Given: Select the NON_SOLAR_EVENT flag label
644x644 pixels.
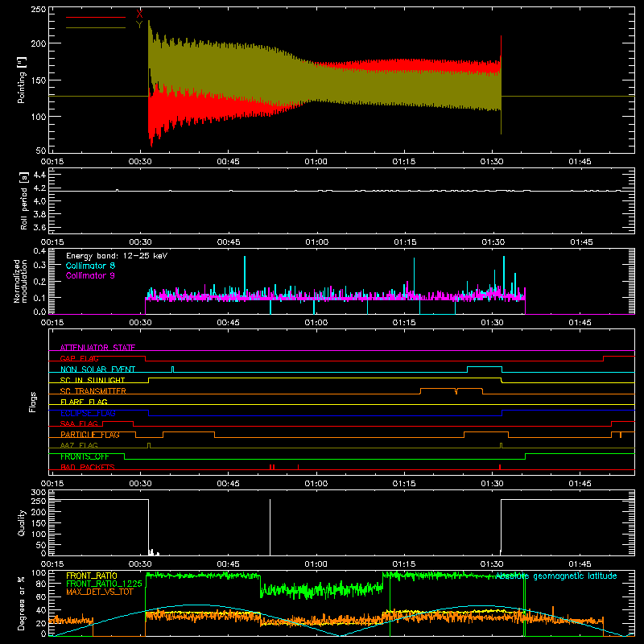Looking at the screenshot, I should click(97, 369).
